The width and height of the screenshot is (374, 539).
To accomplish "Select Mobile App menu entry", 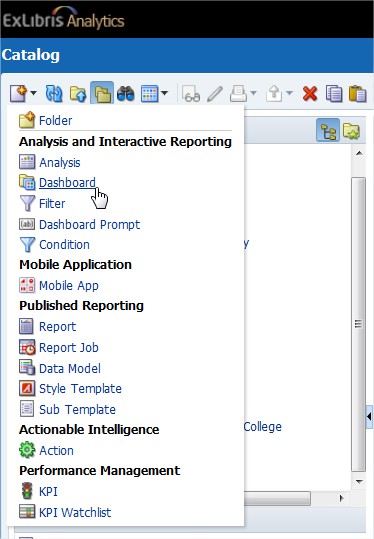I will 69,285.
